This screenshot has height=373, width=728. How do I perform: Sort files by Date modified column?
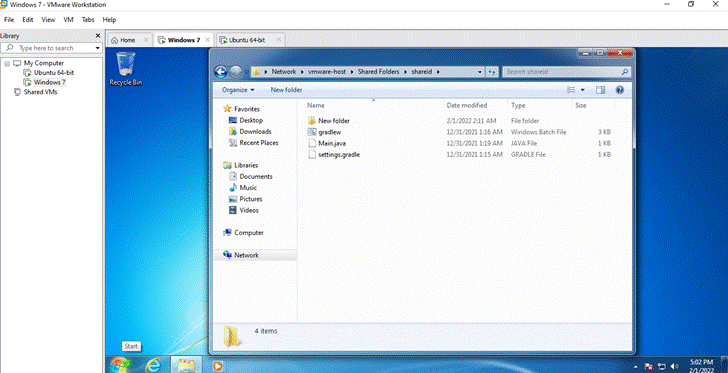tap(467, 106)
